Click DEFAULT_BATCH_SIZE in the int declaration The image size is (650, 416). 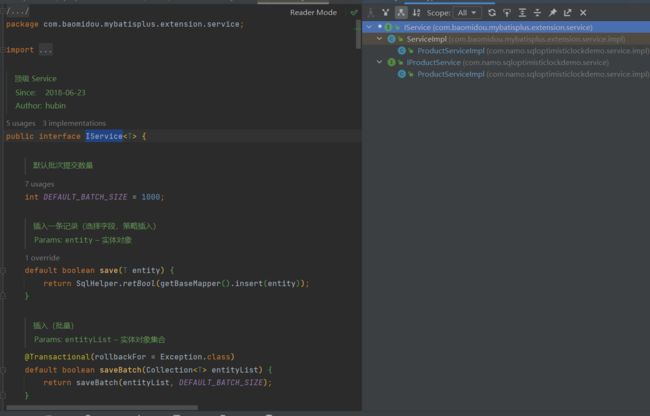click(85, 197)
